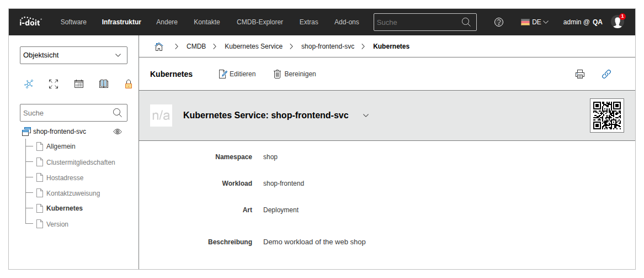This screenshot has width=644, height=278.
Task: Expand chevron next to object title
Action: click(x=365, y=116)
